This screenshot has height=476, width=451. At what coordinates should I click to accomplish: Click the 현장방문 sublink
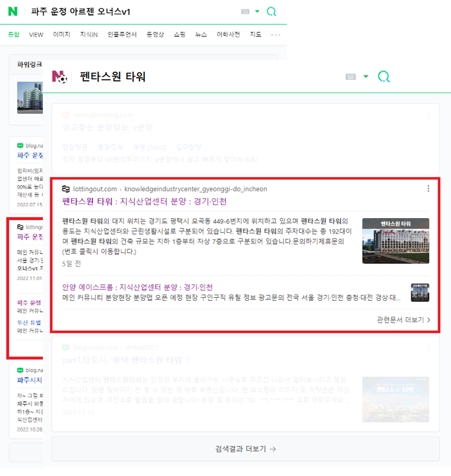pyautogui.click(x=75, y=147)
